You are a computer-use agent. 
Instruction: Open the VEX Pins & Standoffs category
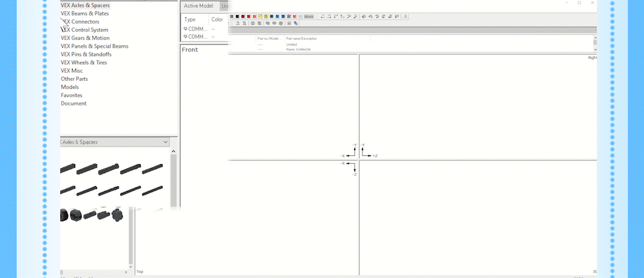(x=86, y=55)
